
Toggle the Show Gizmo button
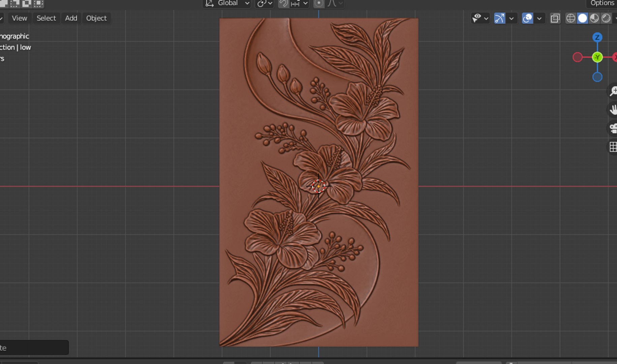[499, 18]
